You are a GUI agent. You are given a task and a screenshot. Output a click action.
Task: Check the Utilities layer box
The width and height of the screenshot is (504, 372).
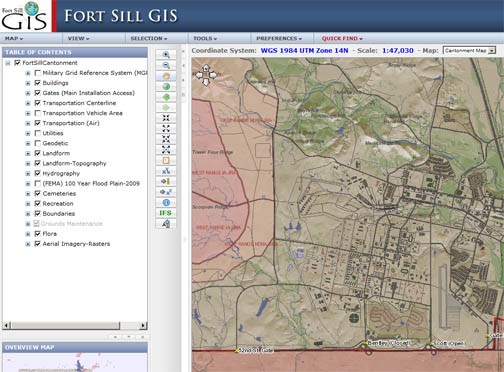(x=38, y=133)
